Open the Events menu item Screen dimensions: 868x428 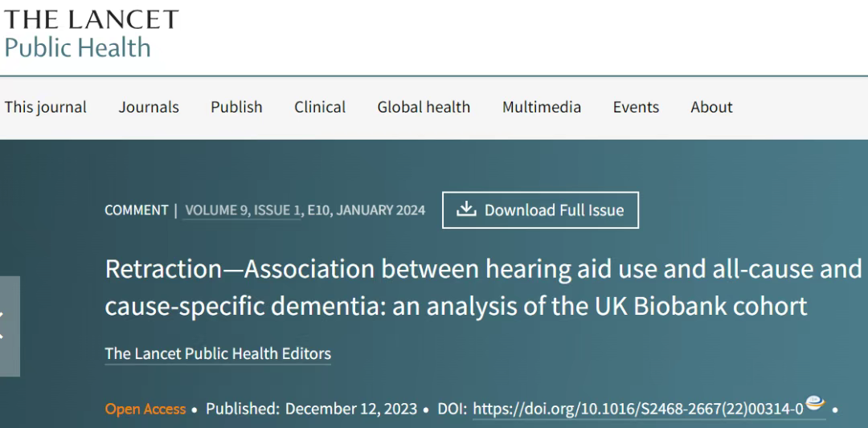tap(636, 107)
